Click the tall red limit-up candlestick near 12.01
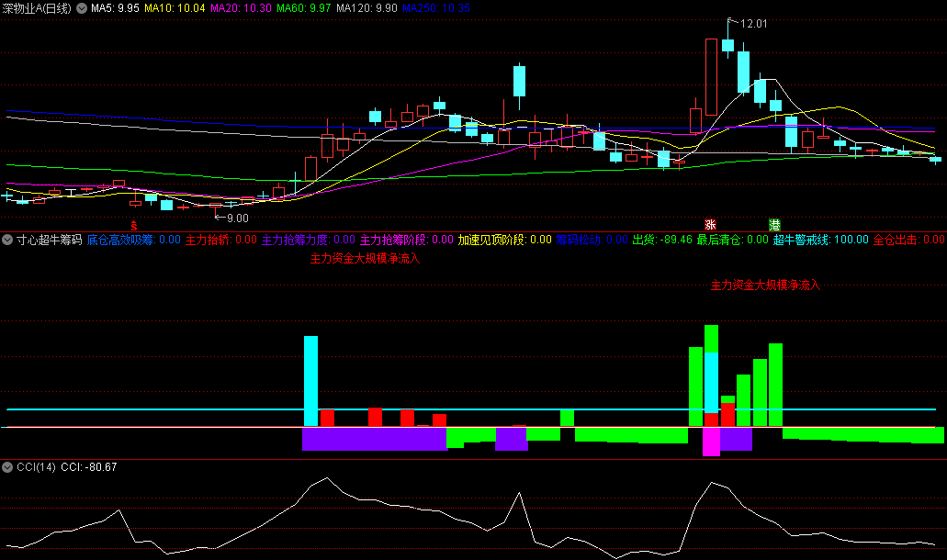The image size is (947, 560). coord(711,77)
